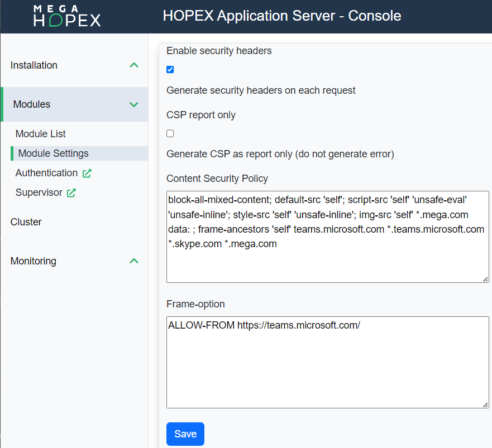Disable the Enable security headers checkbox
The width and height of the screenshot is (492, 448).
[x=170, y=69]
